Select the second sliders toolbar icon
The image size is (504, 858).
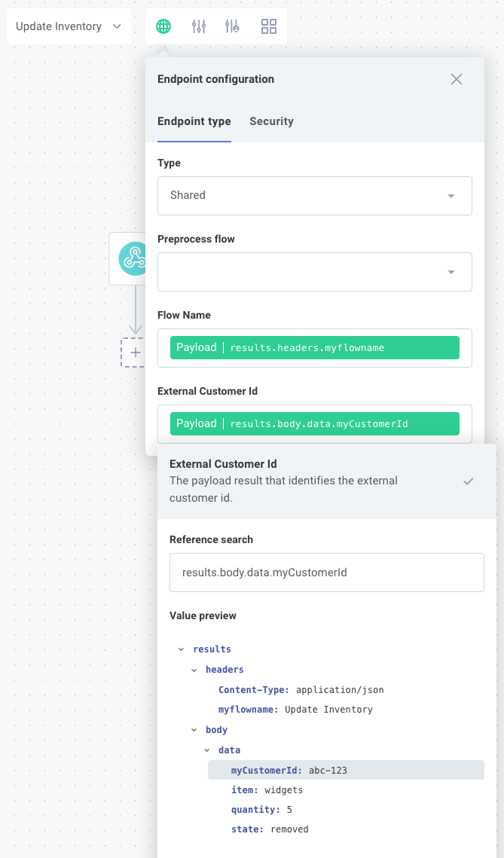[x=232, y=26]
